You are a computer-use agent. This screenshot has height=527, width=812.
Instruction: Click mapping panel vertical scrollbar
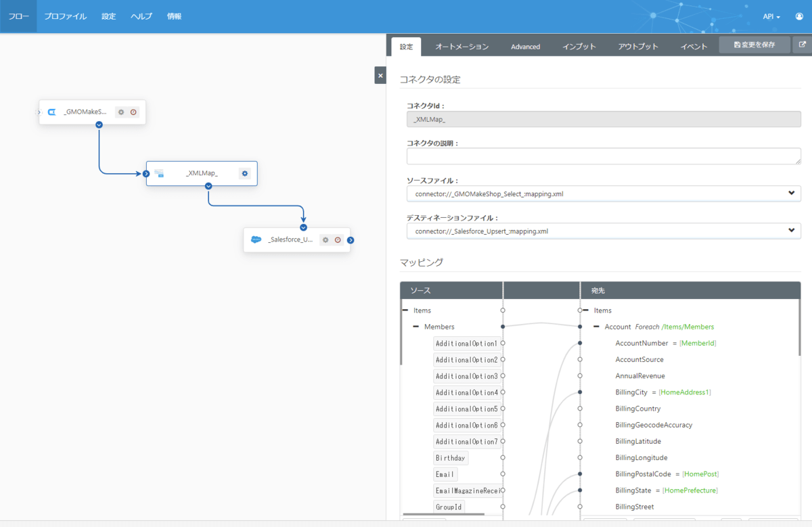pyautogui.click(x=799, y=327)
